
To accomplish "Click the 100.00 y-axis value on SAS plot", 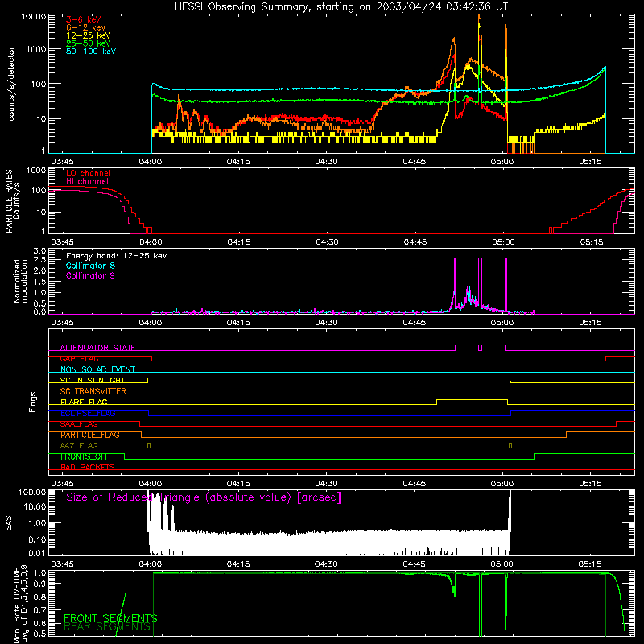I will click(x=32, y=493).
